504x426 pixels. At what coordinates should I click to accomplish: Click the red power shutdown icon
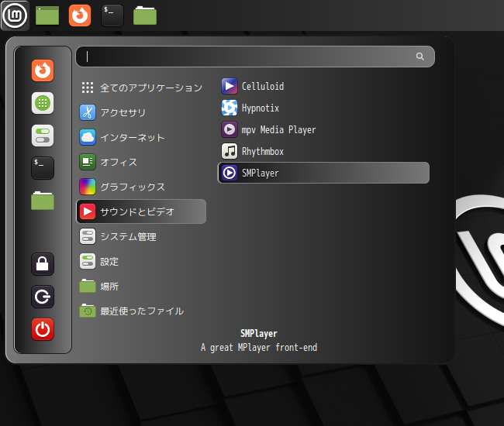[x=43, y=329]
